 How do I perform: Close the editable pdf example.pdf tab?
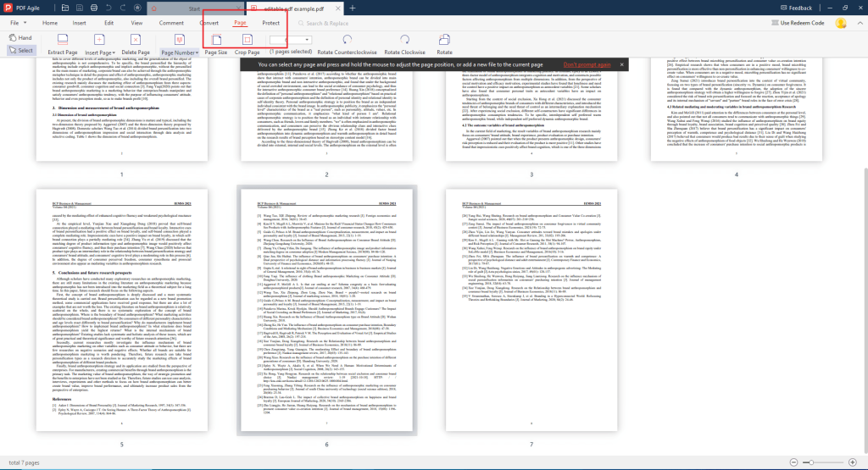click(337, 8)
